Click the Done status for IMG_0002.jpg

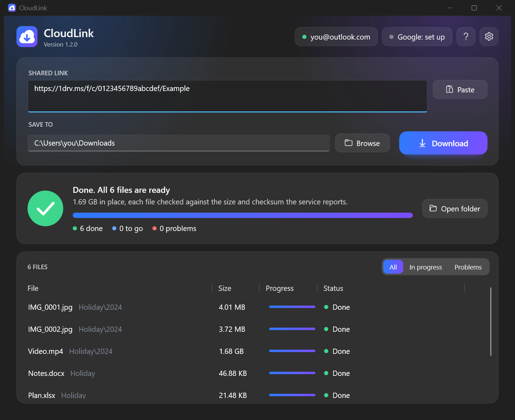coord(337,329)
